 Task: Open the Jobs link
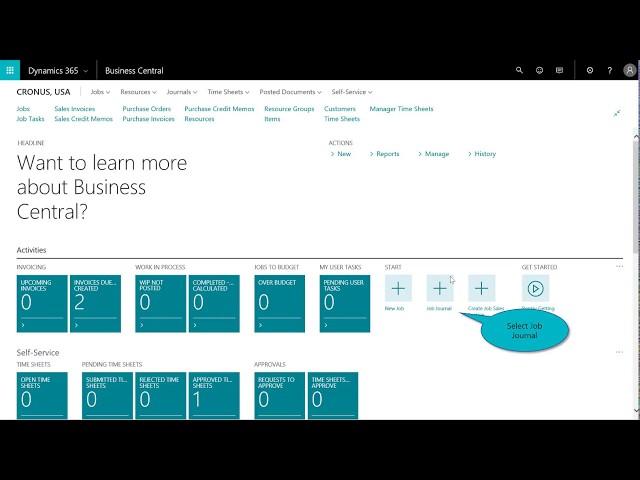23,109
